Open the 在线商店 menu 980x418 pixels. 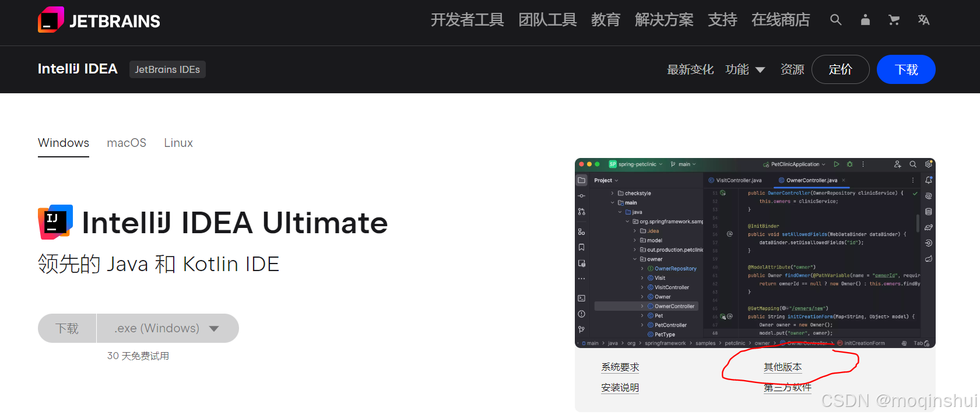(x=781, y=20)
